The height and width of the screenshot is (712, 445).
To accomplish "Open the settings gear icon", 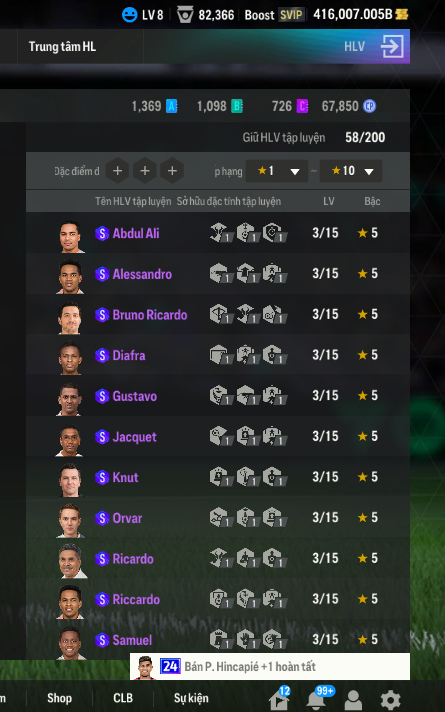I will tap(390, 700).
